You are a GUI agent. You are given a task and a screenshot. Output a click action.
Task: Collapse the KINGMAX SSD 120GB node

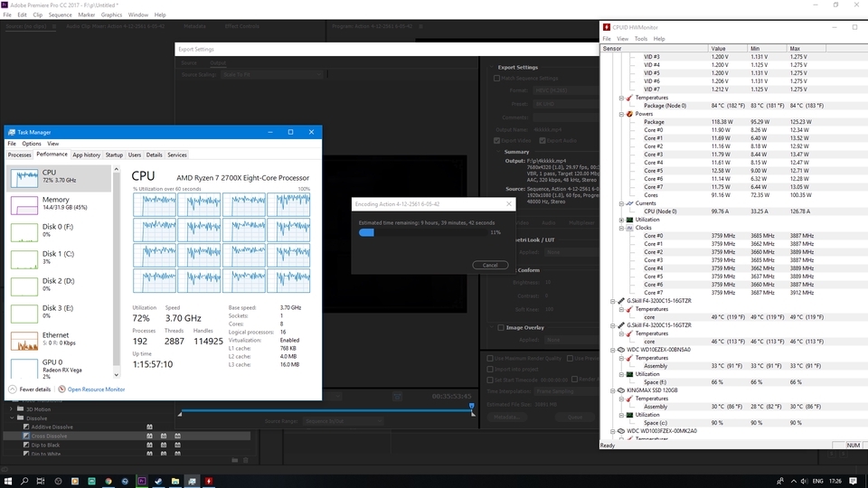[x=613, y=390]
